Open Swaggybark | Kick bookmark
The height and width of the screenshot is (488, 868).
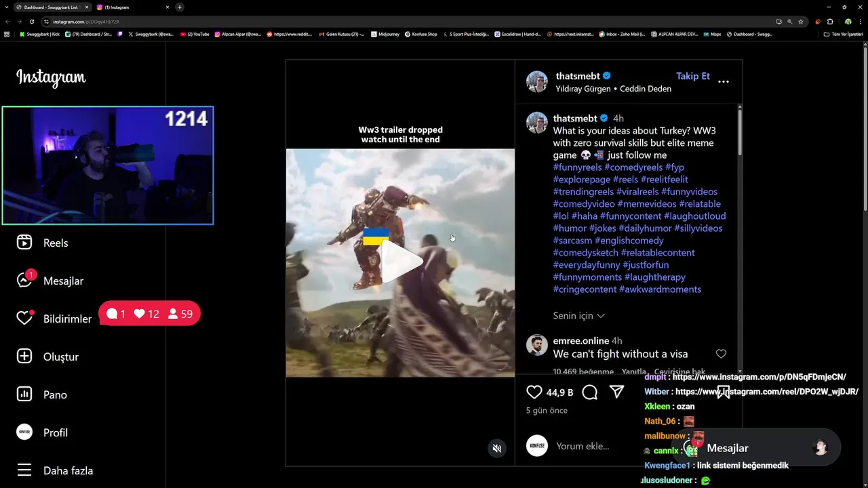(x=39, y=34)
